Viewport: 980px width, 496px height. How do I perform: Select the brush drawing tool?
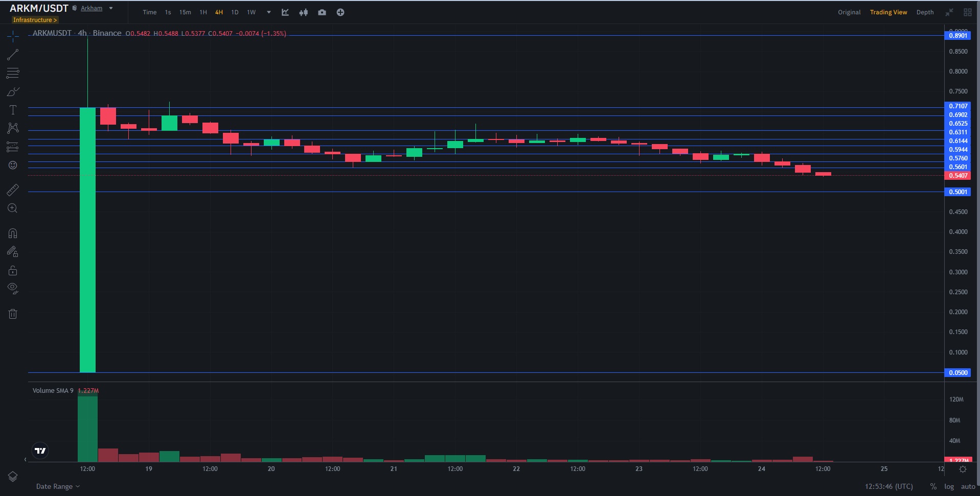[13, 92]
